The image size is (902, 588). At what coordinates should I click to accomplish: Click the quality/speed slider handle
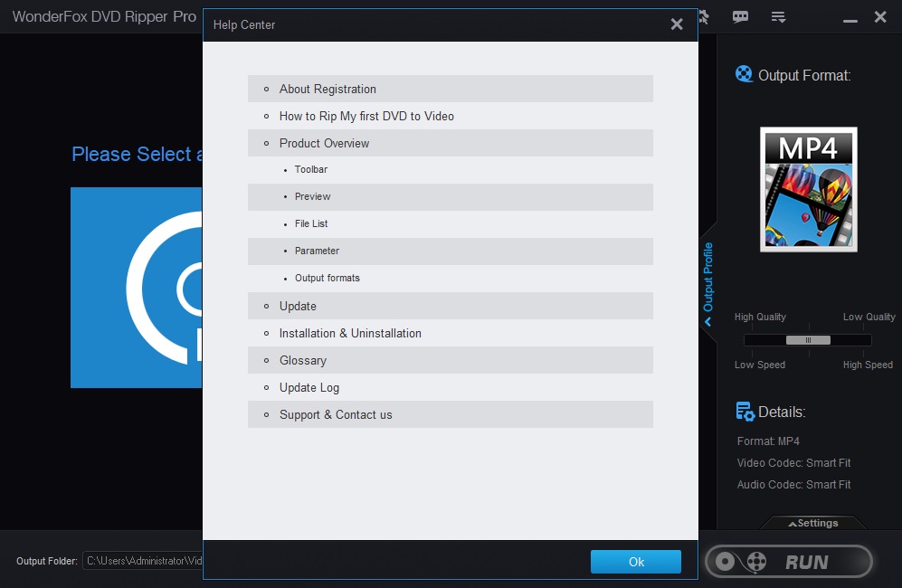coord(808,340)
